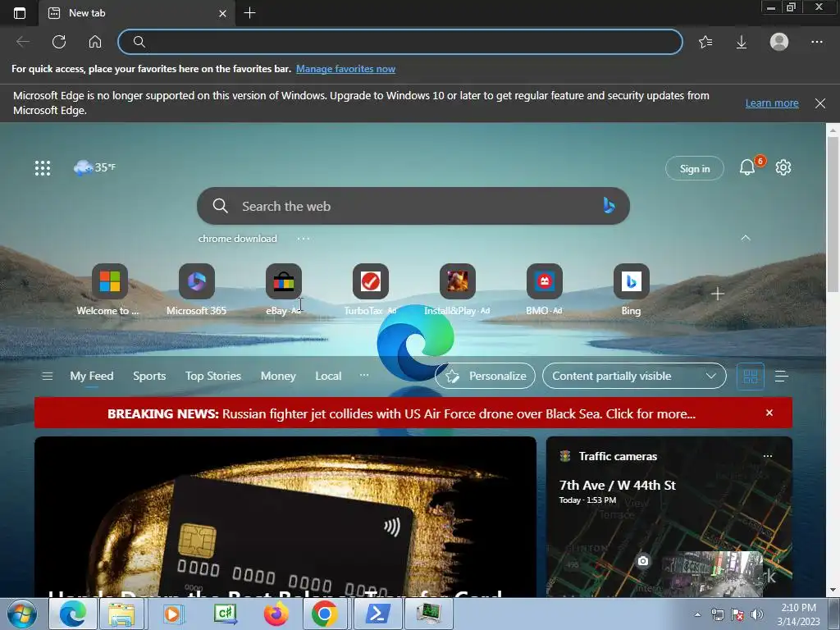This screenshot has height=630, width=840.
Task: Open page settings gear icon
Action: pos(783,167)
